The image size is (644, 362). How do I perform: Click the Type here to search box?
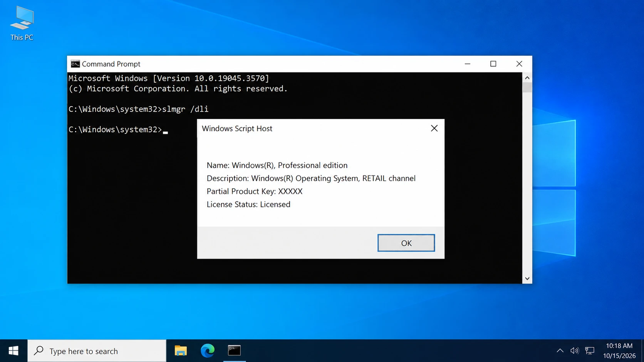tap(97, 351)
